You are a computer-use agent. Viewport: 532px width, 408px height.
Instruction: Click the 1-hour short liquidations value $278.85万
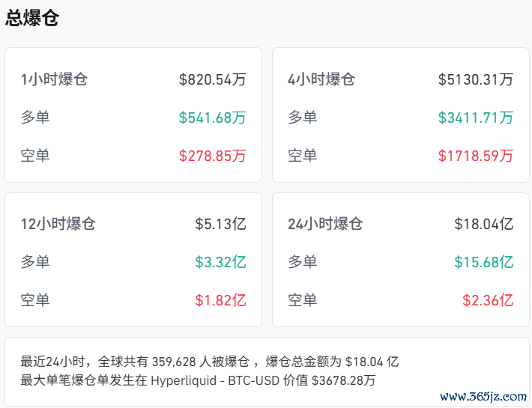(212, 156)
